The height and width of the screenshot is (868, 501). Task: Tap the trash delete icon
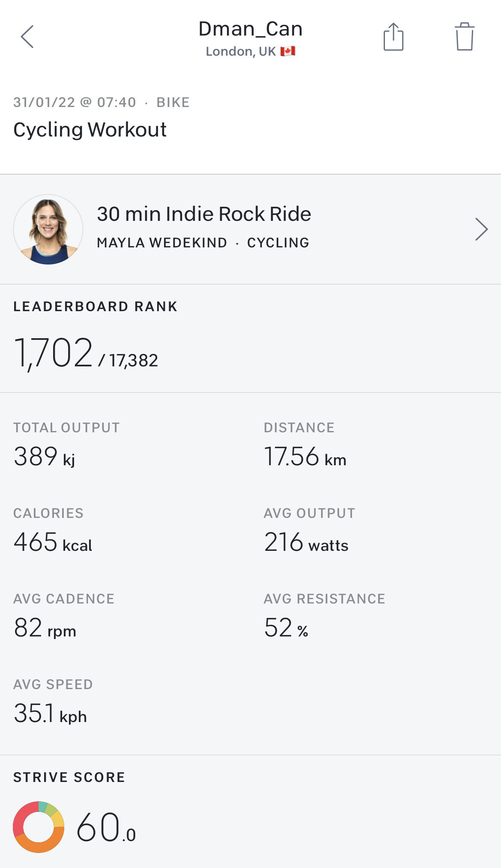464,37
